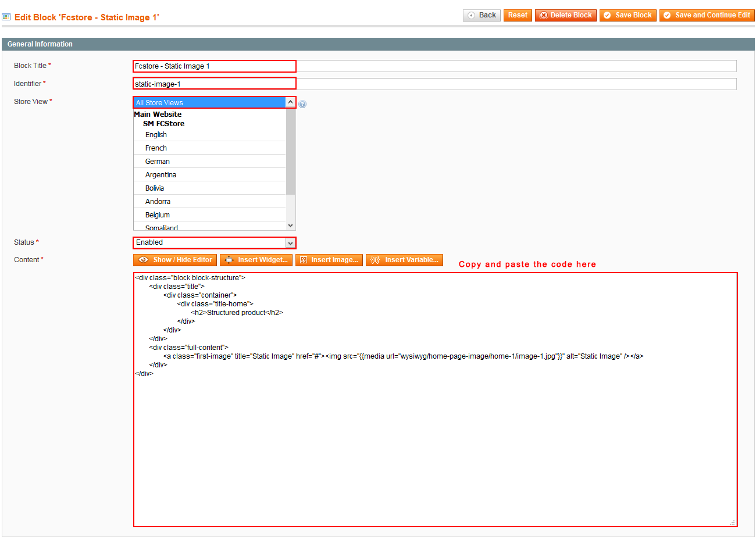The height and width of the screenshot is (540, 756).
Task: Select German store view
Action: [210, 162]
